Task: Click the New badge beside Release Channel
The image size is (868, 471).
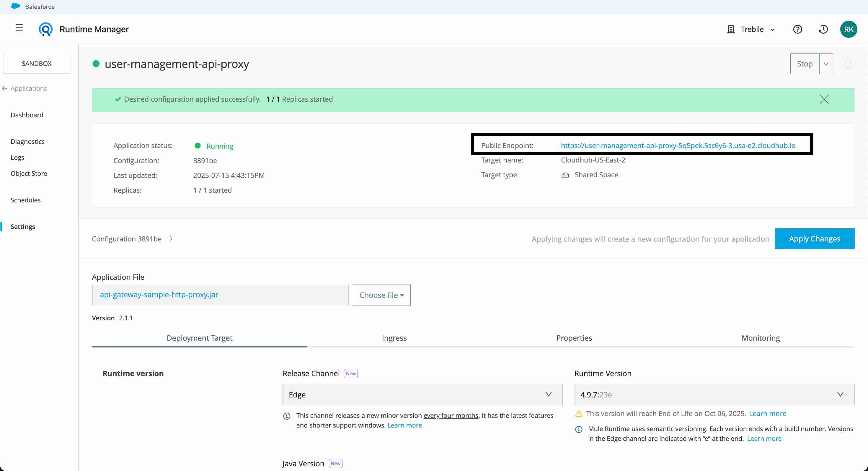Action: [x=351, y=373]
